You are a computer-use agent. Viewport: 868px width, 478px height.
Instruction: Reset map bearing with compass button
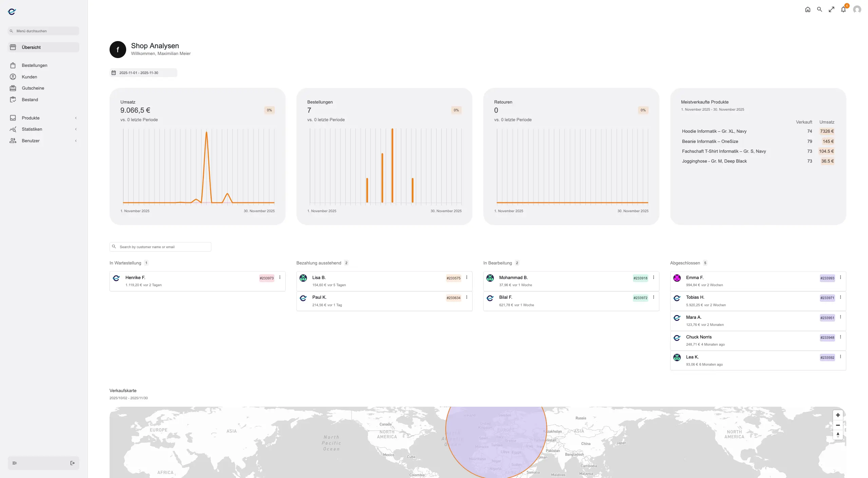(838, 435)
